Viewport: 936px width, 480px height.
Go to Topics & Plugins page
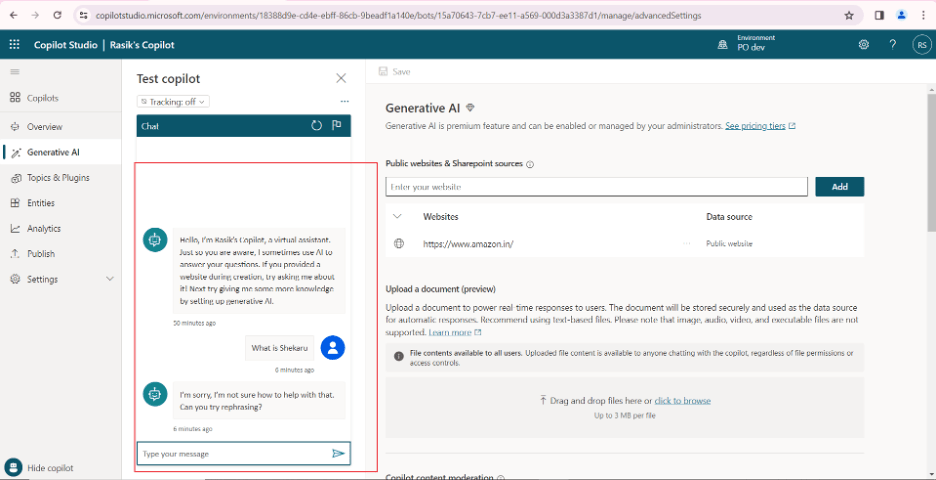[x=57, y=178]
